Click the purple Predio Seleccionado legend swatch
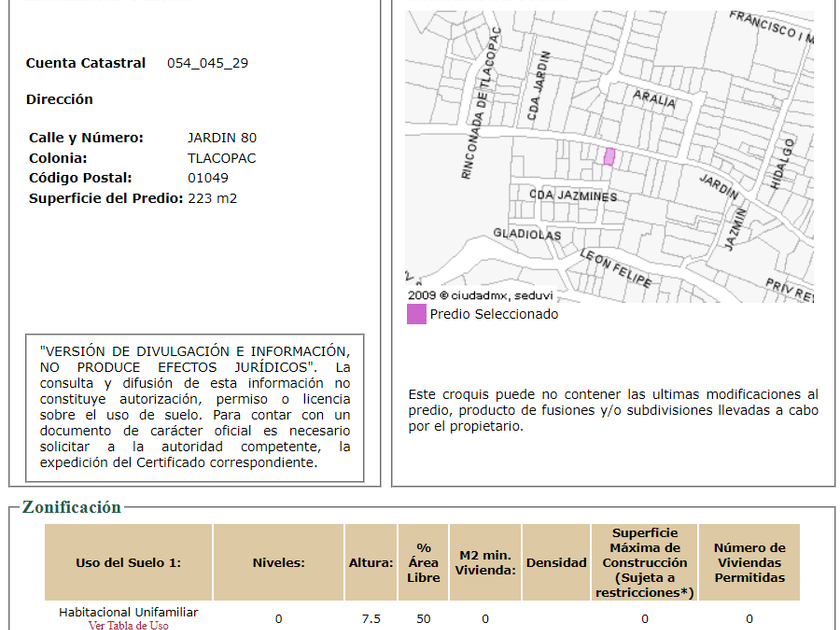The width and height of the screenshot is (840, 630). (x=416, y=314)
